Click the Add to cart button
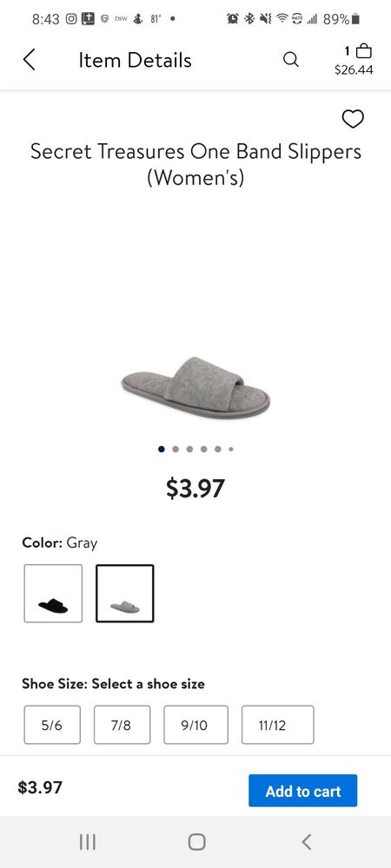The height and width of the screenshot is (868, 391). (x=303, y=791)
